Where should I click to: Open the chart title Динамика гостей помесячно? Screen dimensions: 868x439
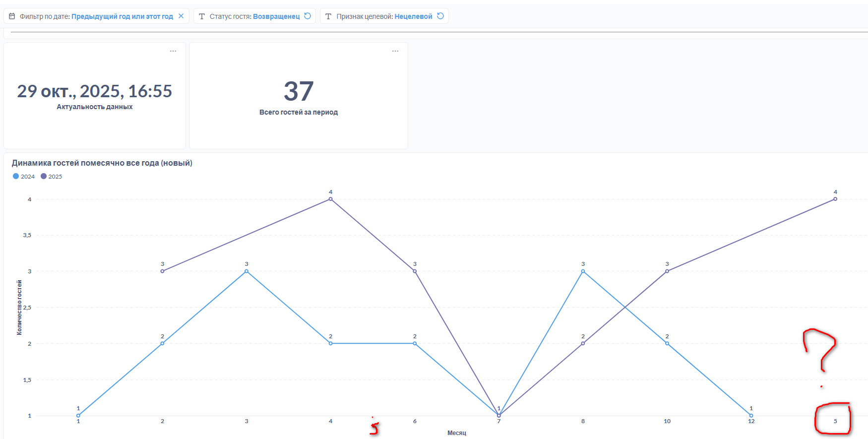(102, 163)
